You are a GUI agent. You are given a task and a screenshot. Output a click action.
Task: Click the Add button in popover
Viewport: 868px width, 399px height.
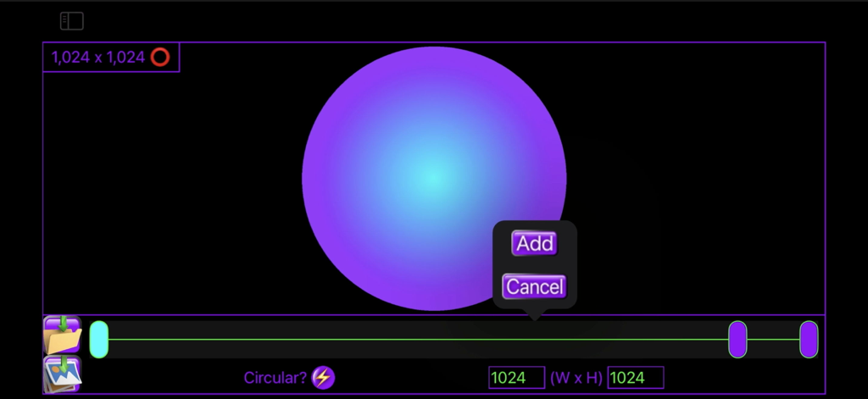point(534,243)
